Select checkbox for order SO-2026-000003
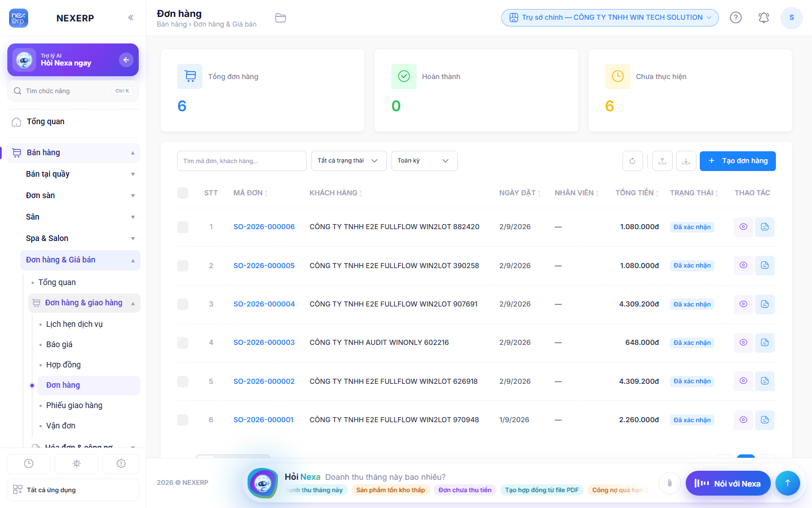Viewport: 812px width, 508px height. point(183,343)
